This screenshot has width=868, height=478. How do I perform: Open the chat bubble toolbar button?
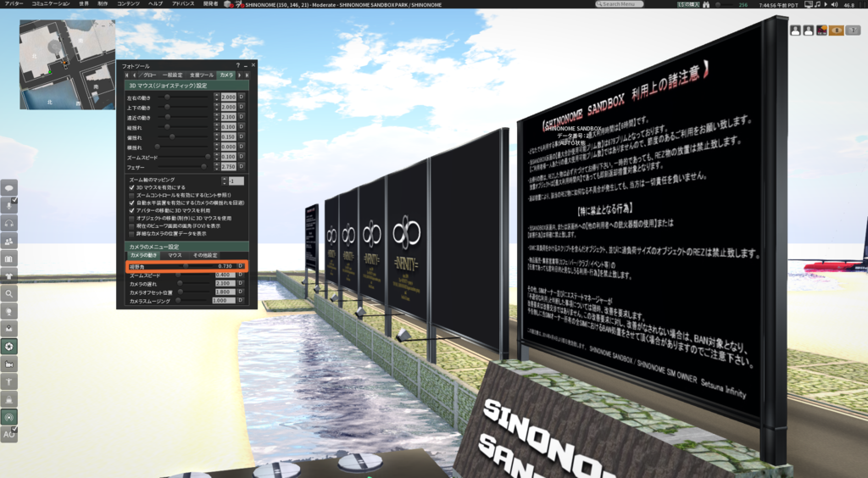[x=8, y=187]
